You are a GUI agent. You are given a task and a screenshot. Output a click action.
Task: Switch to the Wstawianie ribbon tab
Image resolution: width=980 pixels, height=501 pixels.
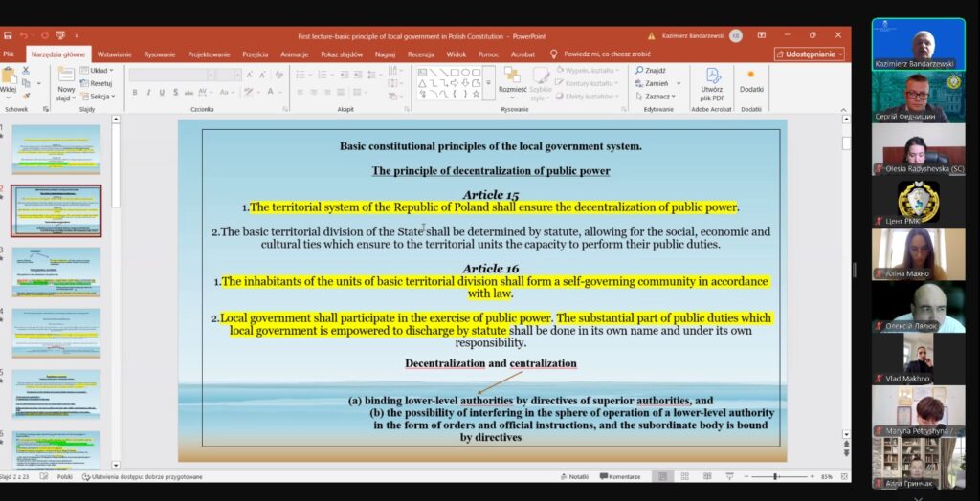coord(114,54)
